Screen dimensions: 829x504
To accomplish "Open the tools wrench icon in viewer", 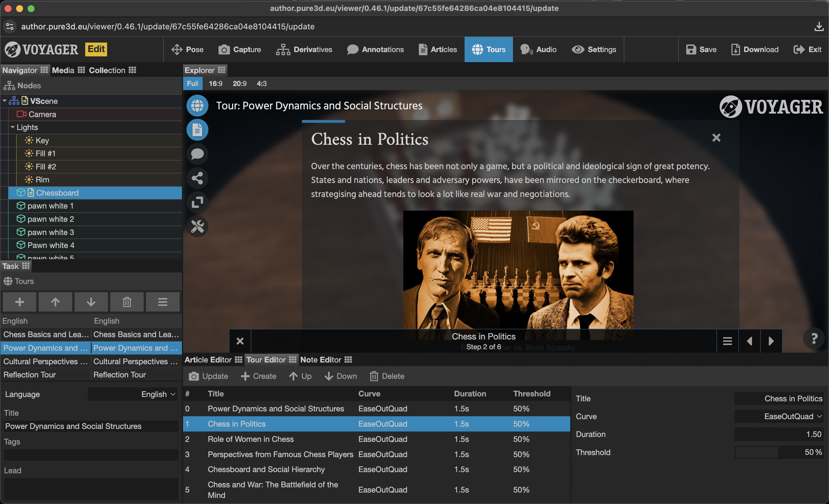I will coord(197,226).
